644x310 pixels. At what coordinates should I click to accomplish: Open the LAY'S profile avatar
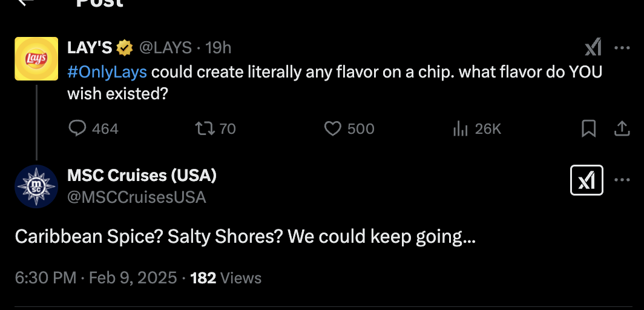pos(36,59)
